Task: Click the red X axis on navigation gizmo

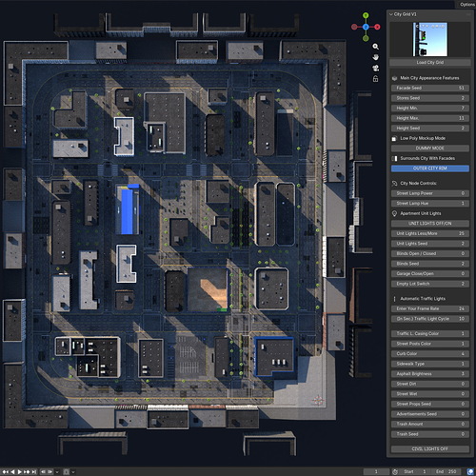Action: pyautogui.click(x=377, y=27)
